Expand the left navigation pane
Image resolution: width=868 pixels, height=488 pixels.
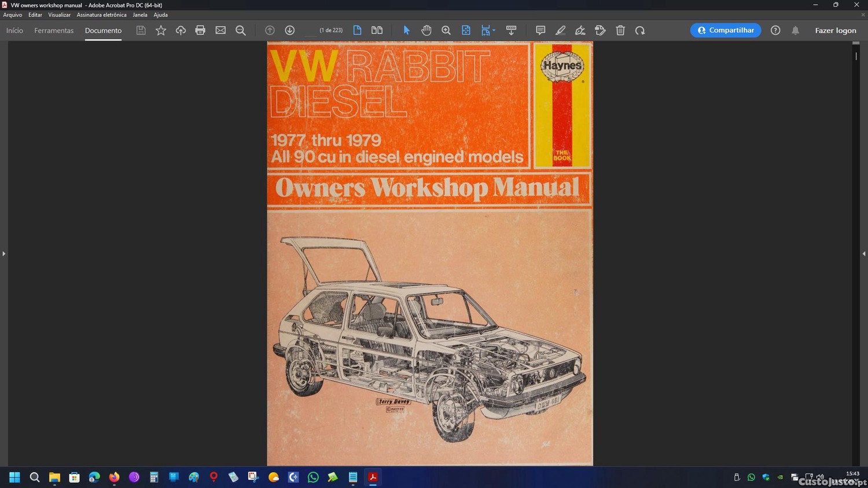[3, 254]
